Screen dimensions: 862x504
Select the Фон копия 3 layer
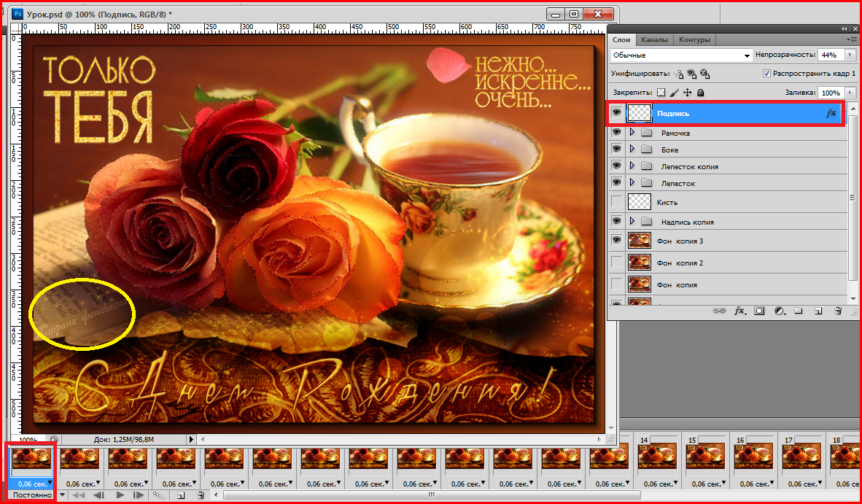coord(736,241)
